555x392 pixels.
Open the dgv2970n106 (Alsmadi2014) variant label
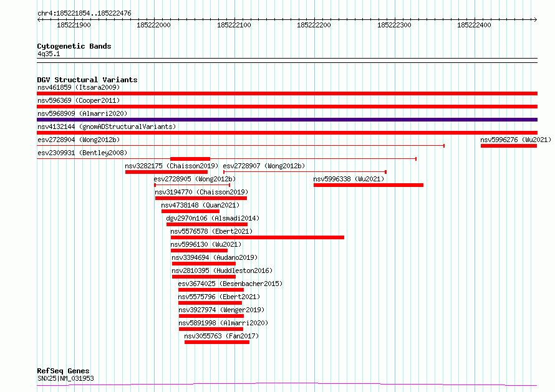point(212,218)
